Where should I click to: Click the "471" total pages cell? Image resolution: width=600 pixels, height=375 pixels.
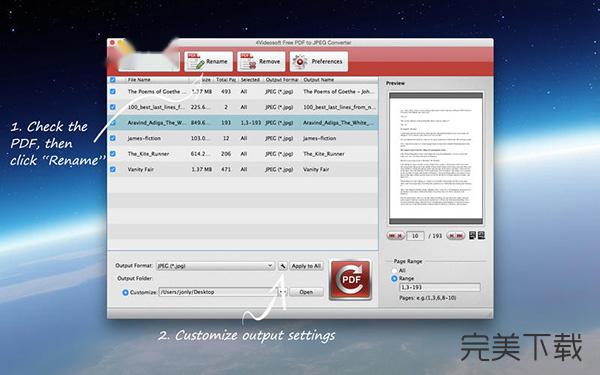(x=226, y=169)
